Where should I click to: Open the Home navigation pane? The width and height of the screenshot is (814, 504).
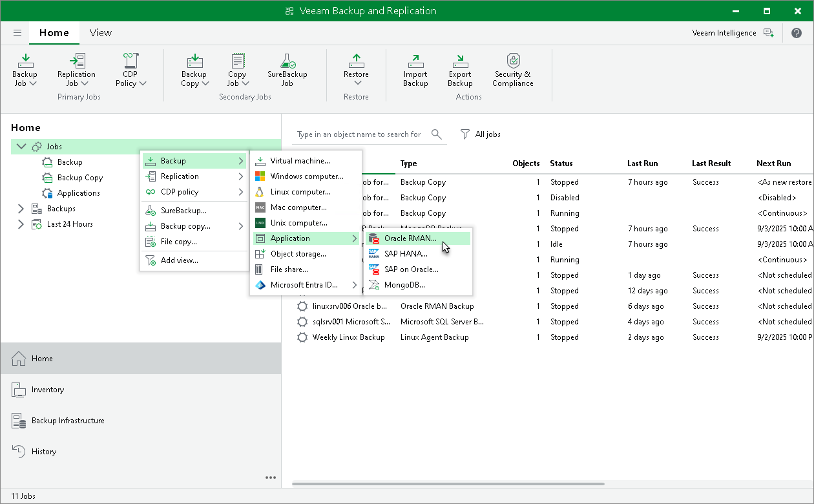coord(141,358)
